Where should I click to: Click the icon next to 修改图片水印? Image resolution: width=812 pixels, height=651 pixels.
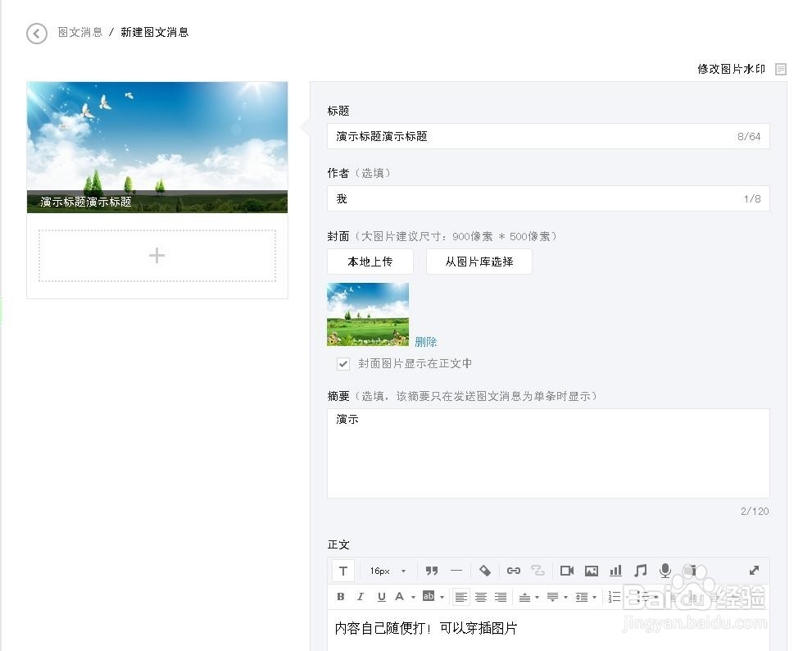(x=781, y=69)
